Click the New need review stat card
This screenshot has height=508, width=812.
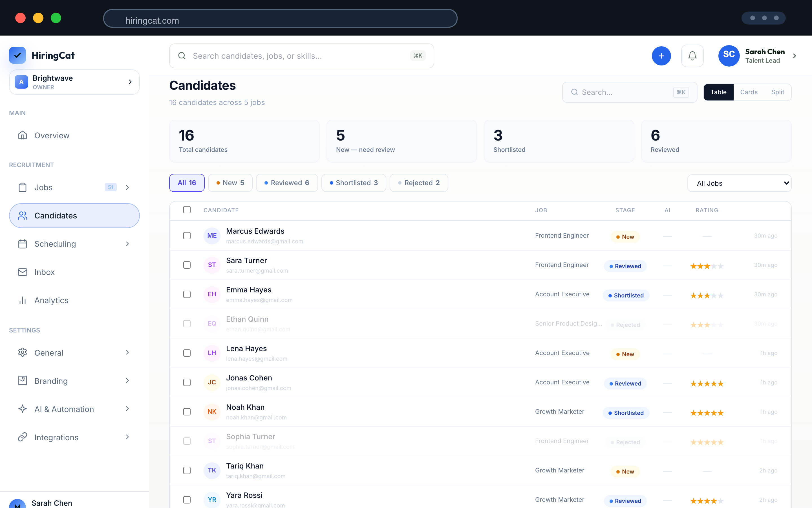click(x=402, y=141)
